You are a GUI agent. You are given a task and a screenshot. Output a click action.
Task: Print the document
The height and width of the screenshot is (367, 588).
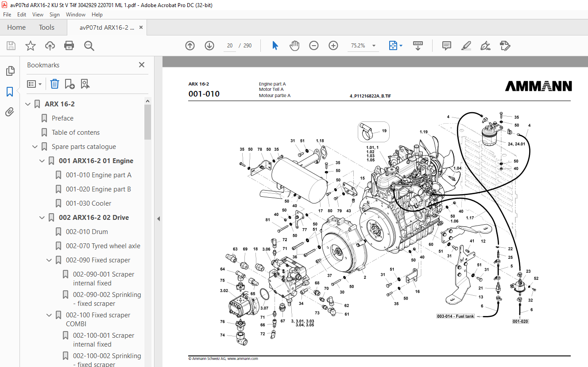69,46
